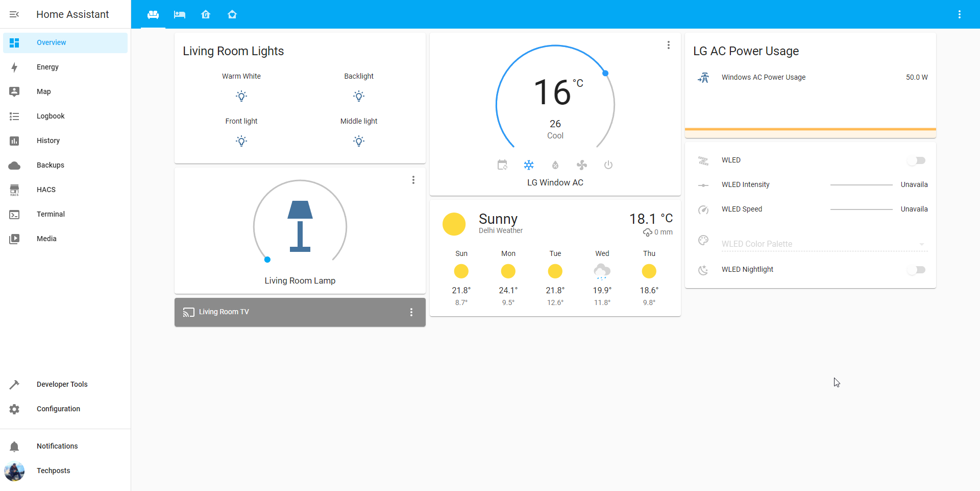Click the cast icon on Living Room TV
Image resolution: width=980 pixels, height=491 pixels.
(189, 312)
